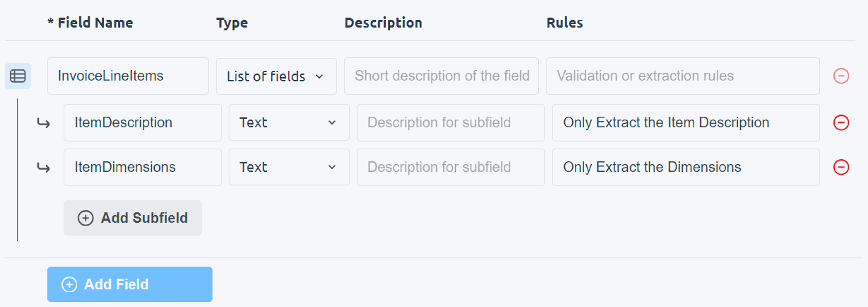This screenshot has height=307, width=868.
Task: Click the ItemDescription subfield description input
Action: click(451, 122)
